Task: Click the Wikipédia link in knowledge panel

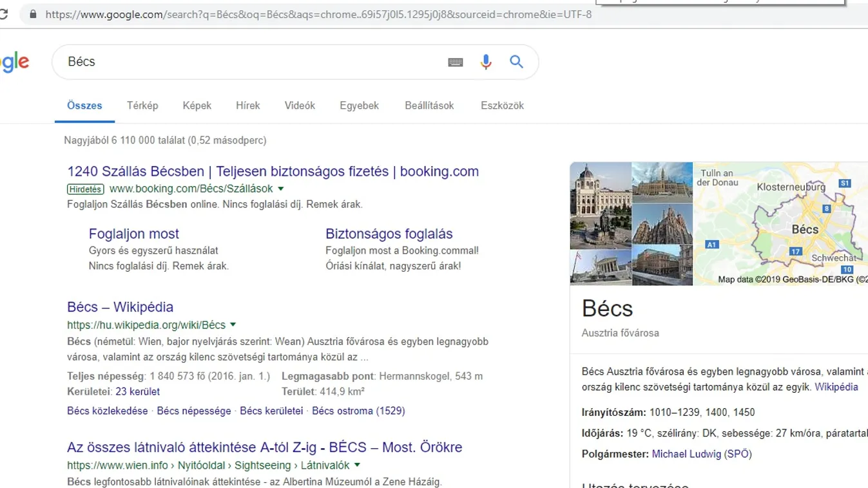Action: click(x=836, y=387)
